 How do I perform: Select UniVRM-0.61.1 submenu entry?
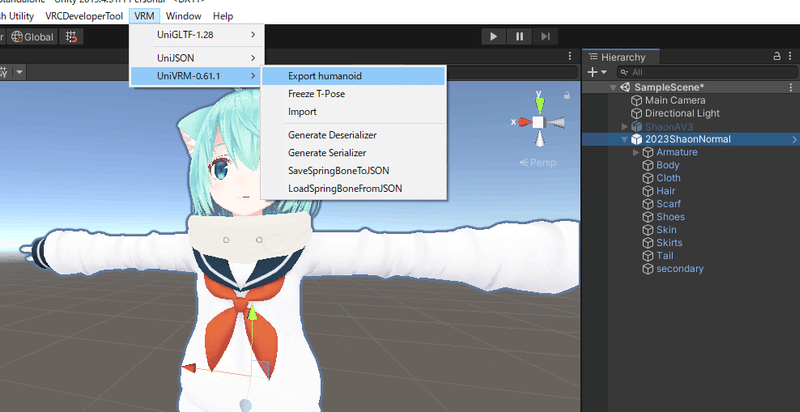pos(197,76)
